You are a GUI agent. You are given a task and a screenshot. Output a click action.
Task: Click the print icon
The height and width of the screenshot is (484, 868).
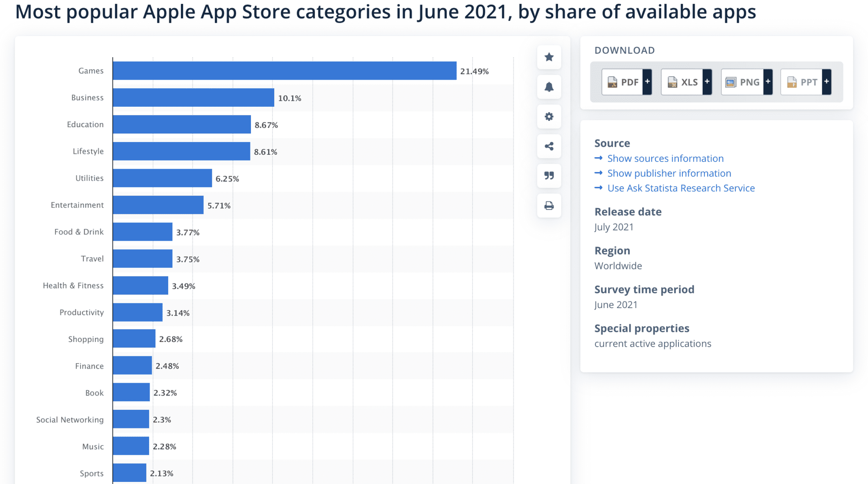[x=549, y=206]
